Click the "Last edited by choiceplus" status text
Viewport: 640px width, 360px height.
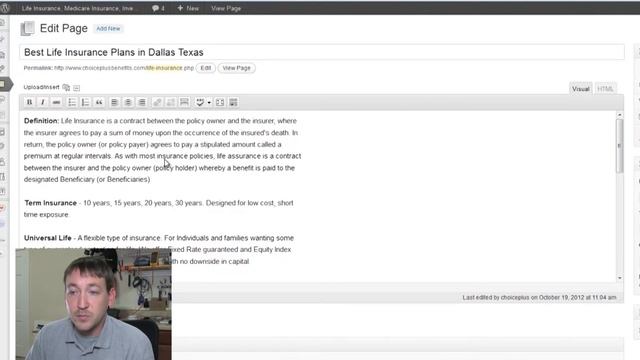(x=539, y=298)
